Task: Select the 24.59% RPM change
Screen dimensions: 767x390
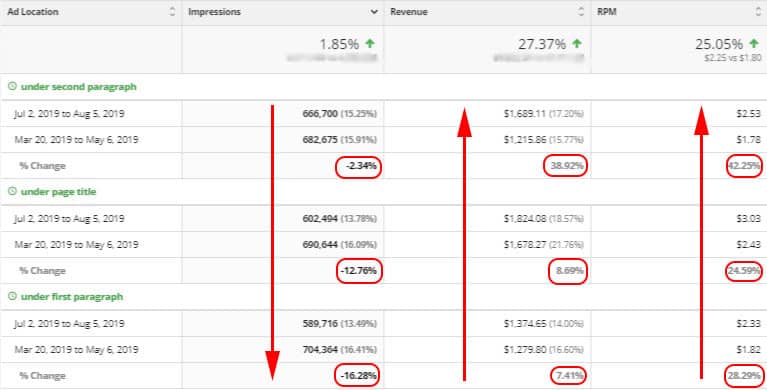Action: click(744, 271)
